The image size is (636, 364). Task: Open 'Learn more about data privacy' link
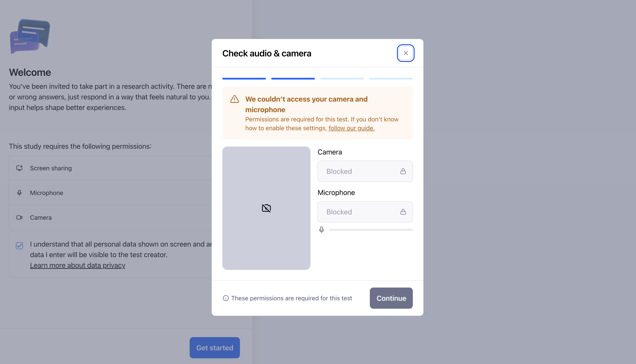(78, 265)
